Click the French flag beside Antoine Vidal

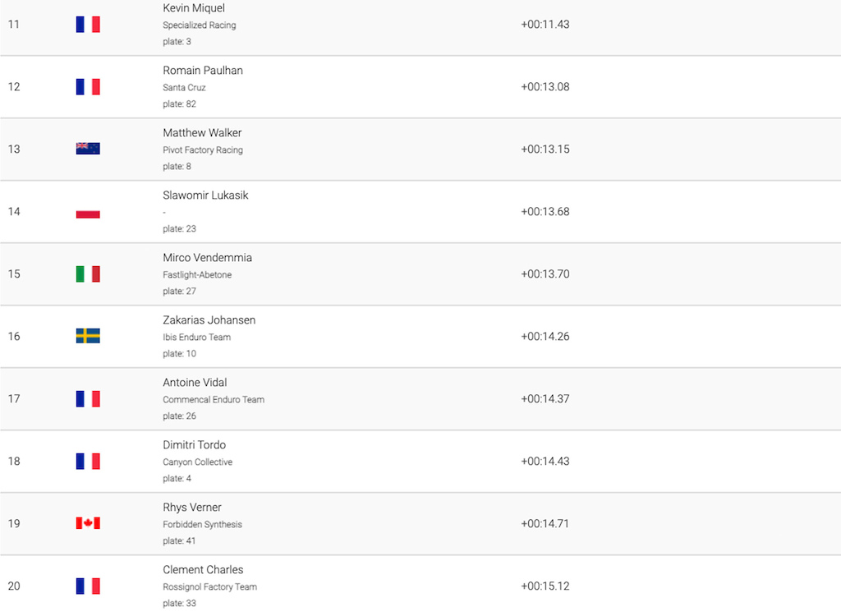click(x=88, y=398)
